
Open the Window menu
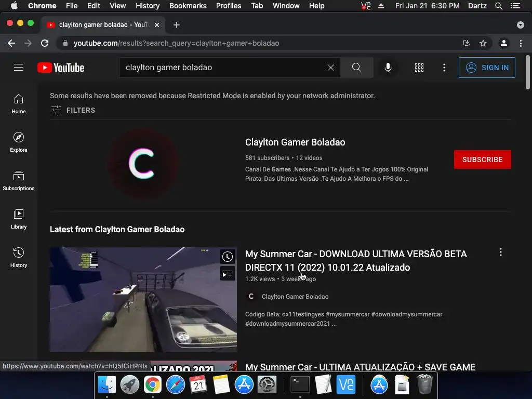point(286,6)
